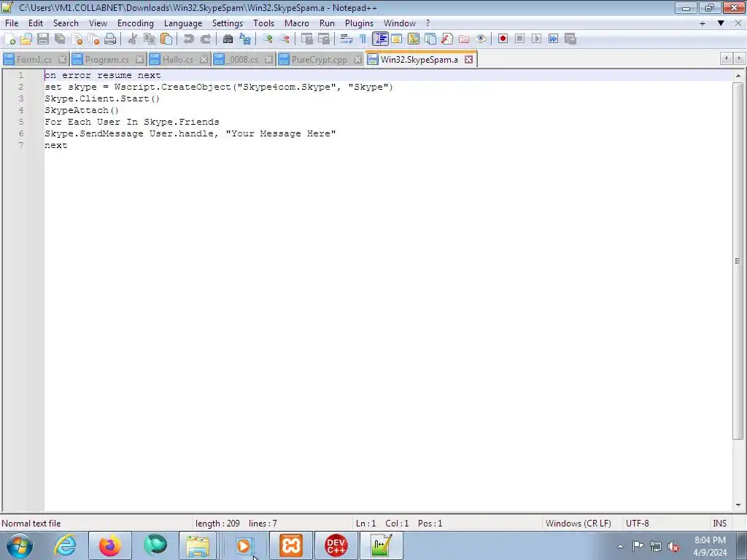Open the Document Map icon
Image resolution: width=747 pixels, height=560 pixels.
coord(413,39)
